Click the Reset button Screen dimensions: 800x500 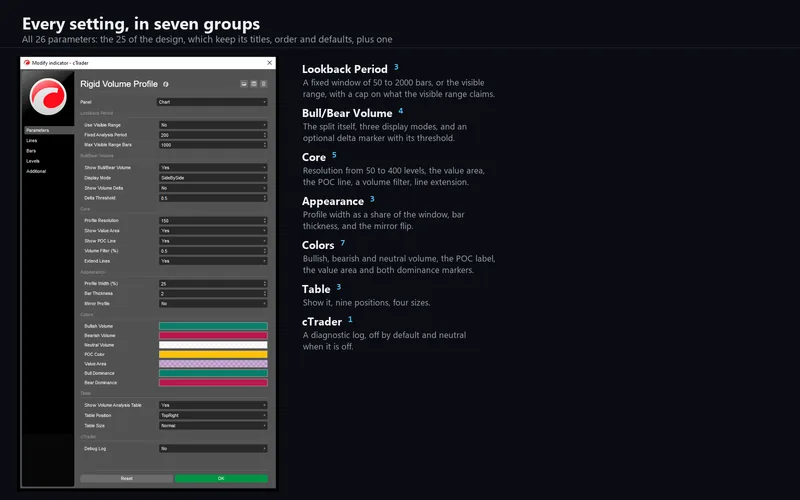pyautogui.click(x=127, y=479)
